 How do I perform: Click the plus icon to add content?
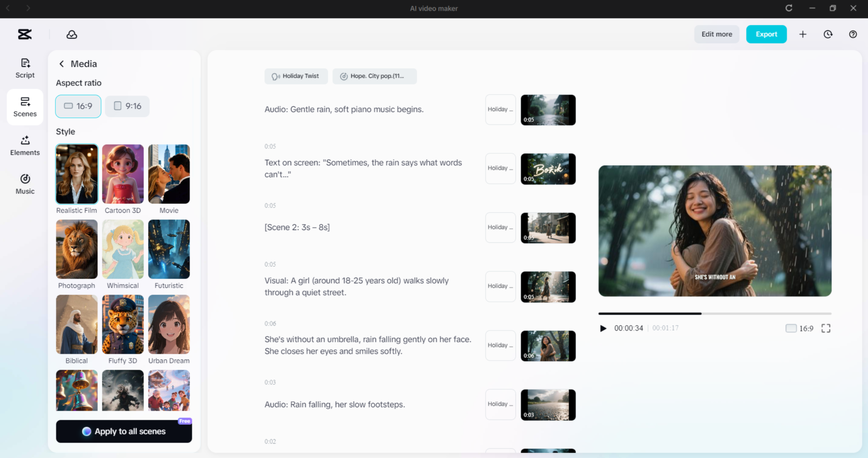(x=803, y=34)
